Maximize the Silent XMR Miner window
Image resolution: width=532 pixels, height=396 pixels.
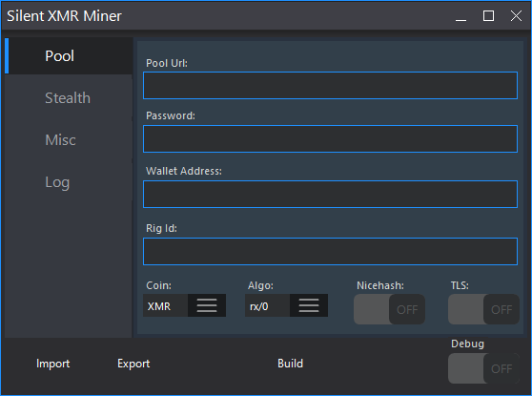click(x=488, y=16)
